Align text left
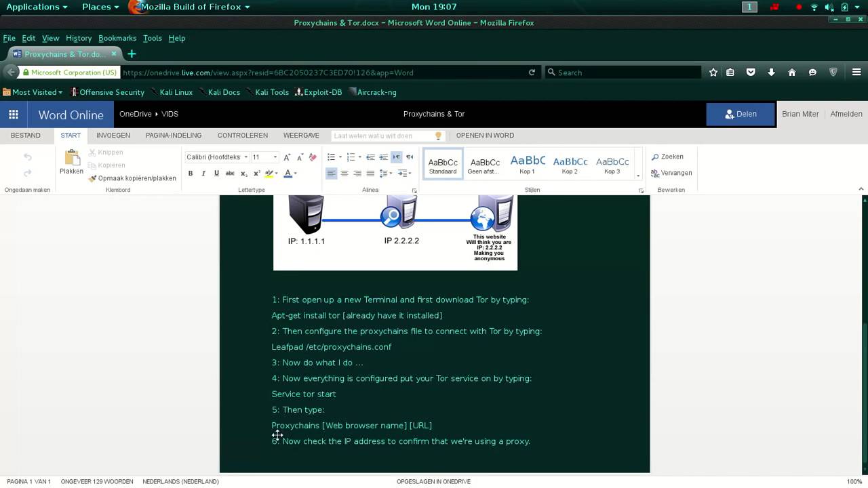 331,174
